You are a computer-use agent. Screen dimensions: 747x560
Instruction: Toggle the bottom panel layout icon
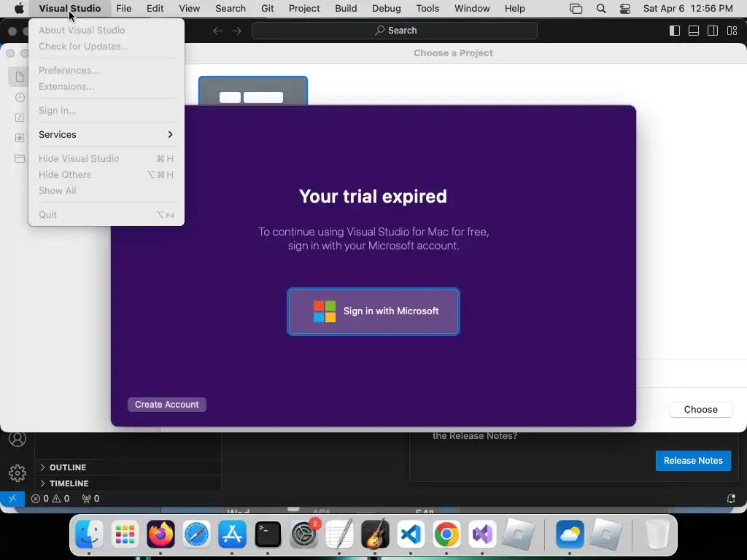694,31
